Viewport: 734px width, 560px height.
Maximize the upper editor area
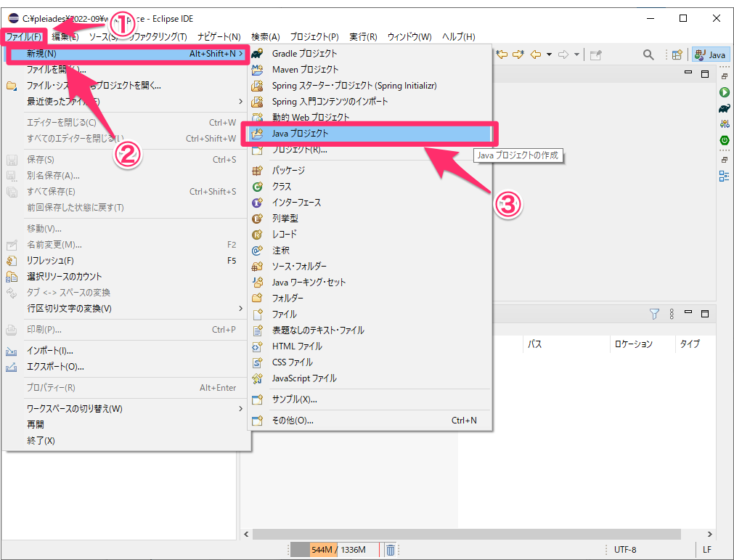(x=705, y=74)
